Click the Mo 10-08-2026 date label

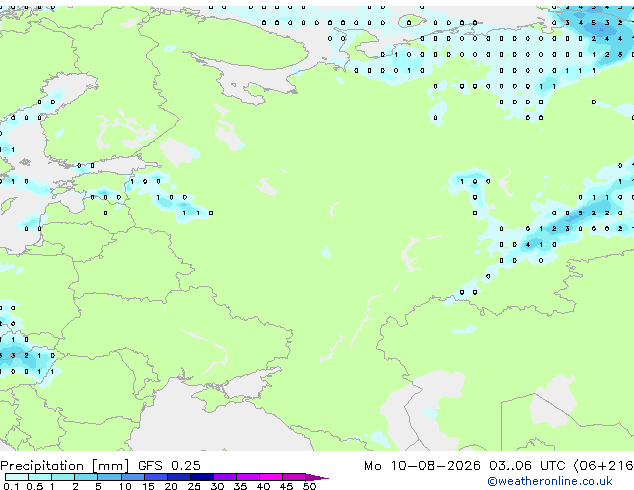(x=422, y=465)
